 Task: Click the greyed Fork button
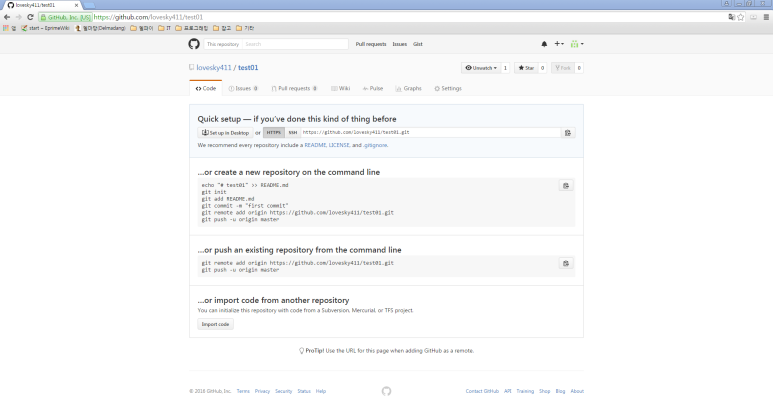point(562,68)
